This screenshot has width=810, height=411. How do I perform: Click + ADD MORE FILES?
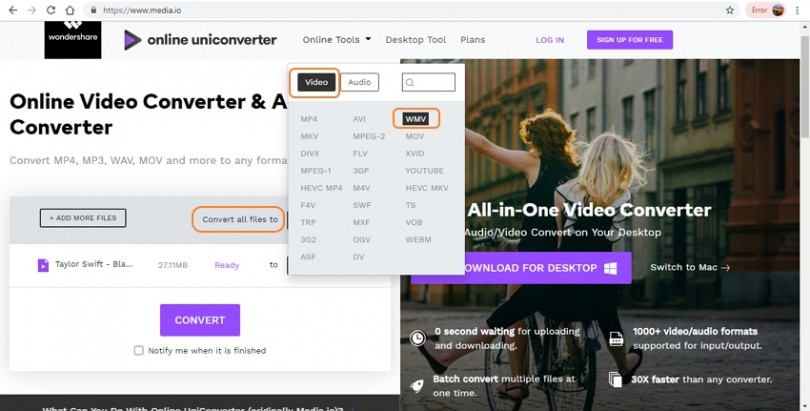pos(83,218)
